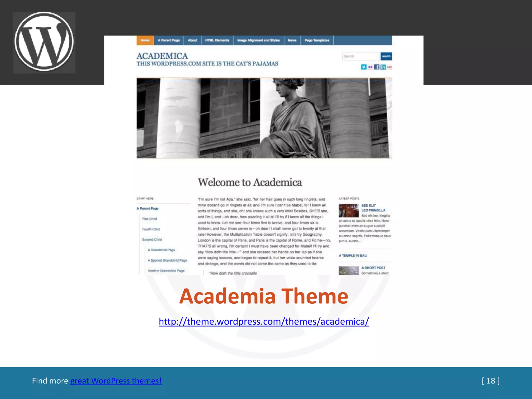
Task: Follow the theme.wordpress.com academica URL link
Action: tap(264, 322)
